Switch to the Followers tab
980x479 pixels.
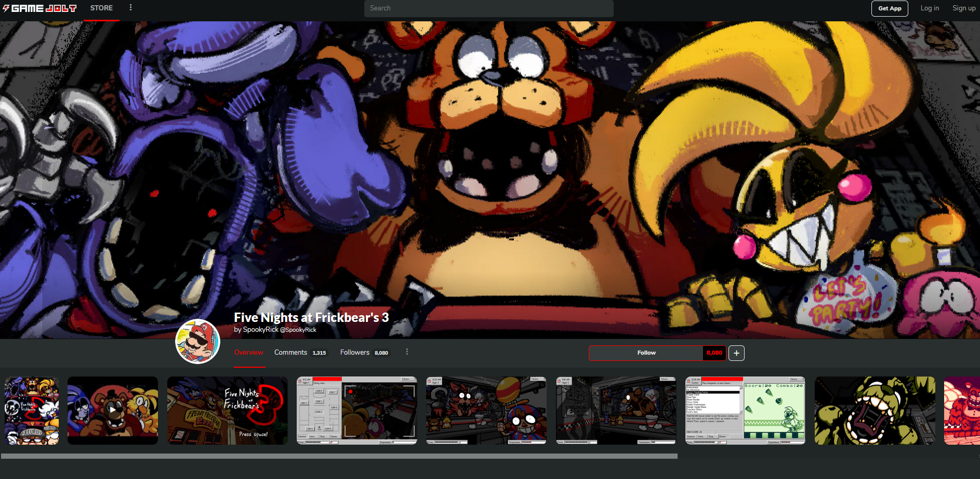[364, 353]
